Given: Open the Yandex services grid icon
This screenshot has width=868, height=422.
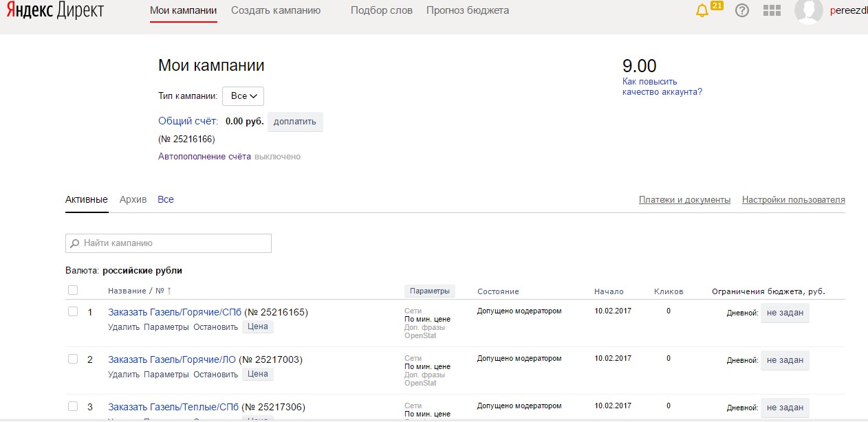Looking at the screenshot, I should (x=772, y=11).
